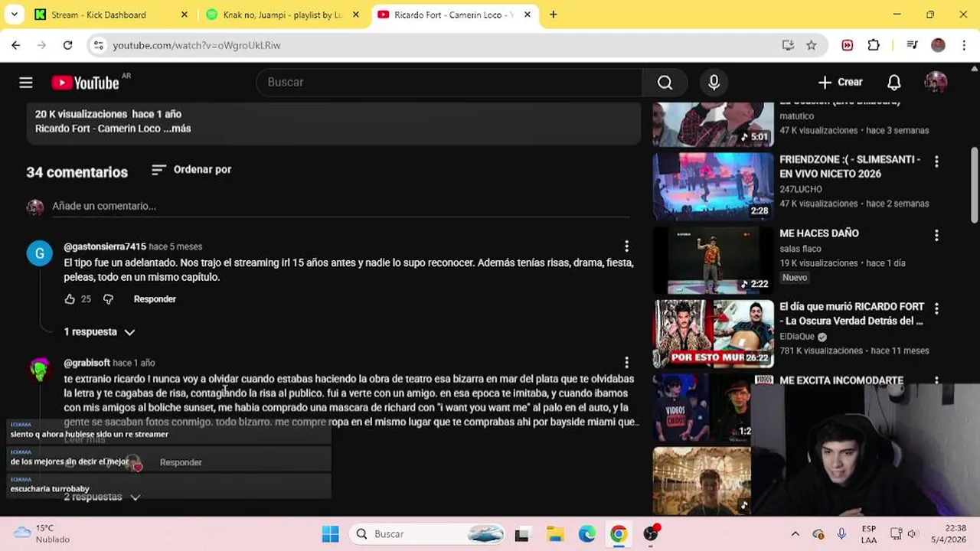Open a new browser tab
This screenshot has width=980, height=551.
pyautogui.click(x=553, y=15)
